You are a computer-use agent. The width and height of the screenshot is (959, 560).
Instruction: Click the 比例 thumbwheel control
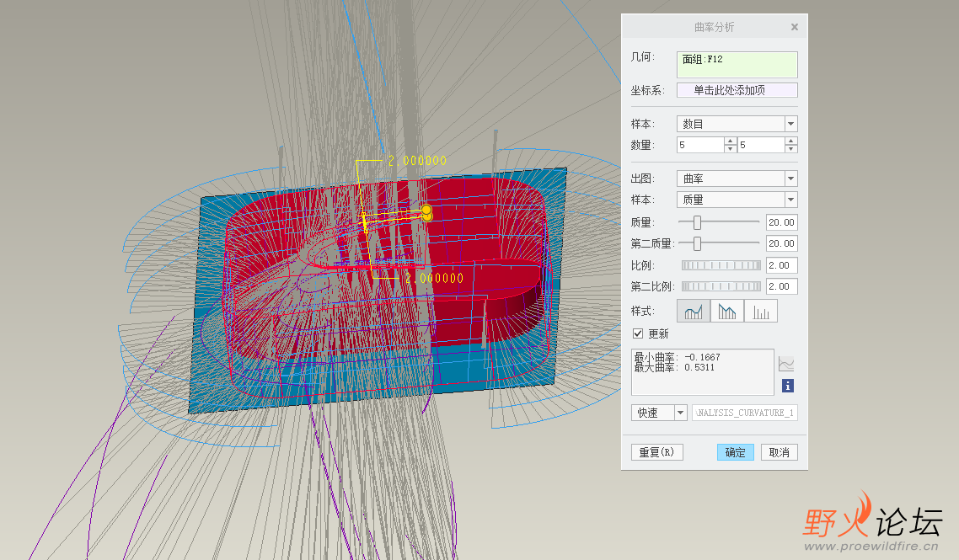coord(721,265)
